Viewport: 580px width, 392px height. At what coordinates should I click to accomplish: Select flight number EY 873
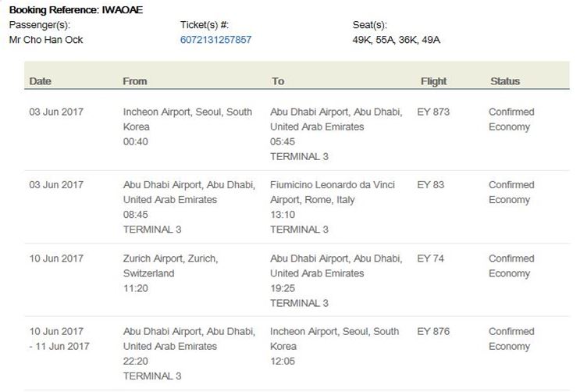pos(433,112)
